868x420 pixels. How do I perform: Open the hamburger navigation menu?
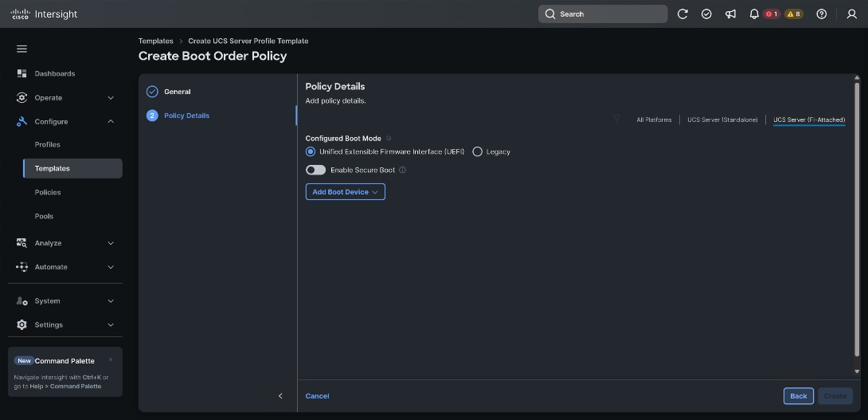(x=22, y=49)
